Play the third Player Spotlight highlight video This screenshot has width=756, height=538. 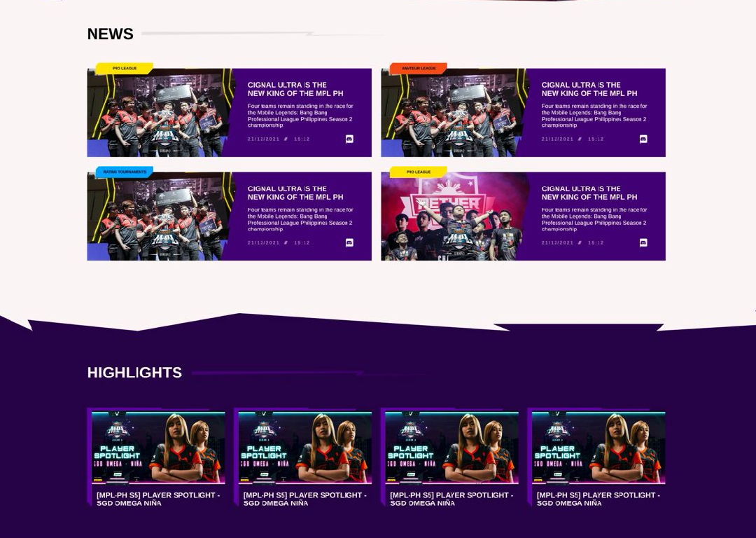(451, 448)
